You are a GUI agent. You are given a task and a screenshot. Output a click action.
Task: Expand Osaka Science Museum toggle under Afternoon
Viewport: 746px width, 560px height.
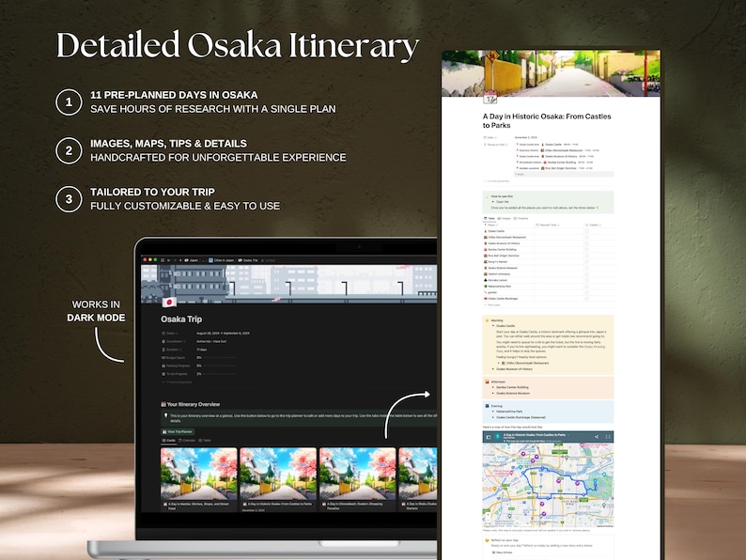point(493,394)
